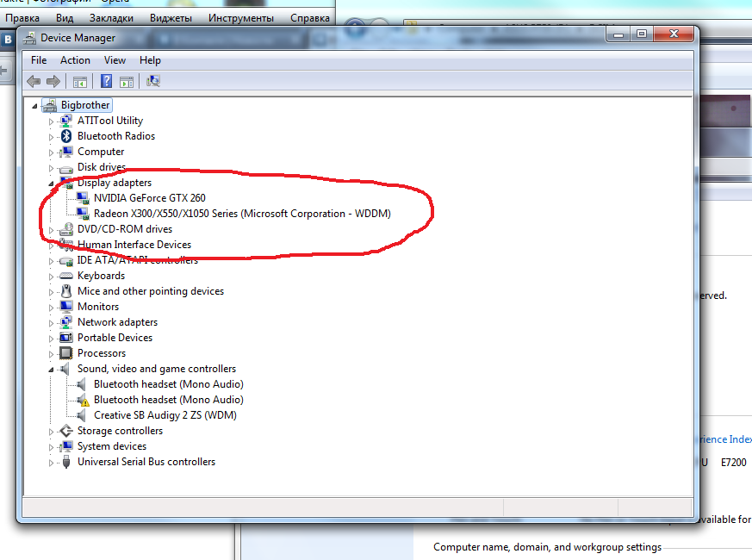Select the Bigbrother root computer node
Image resolution: width=752 pixels, height=560 pixels.
(85, 104)
